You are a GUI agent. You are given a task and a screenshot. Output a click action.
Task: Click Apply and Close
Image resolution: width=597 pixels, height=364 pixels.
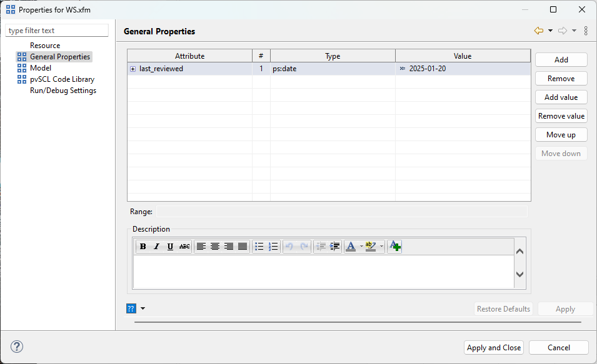493,347
